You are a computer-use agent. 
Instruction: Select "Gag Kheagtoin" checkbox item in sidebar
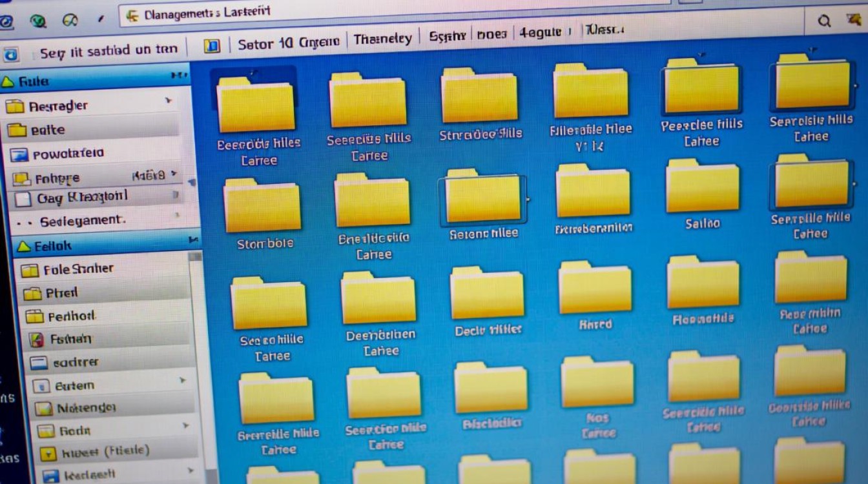(x=23, y=199)
